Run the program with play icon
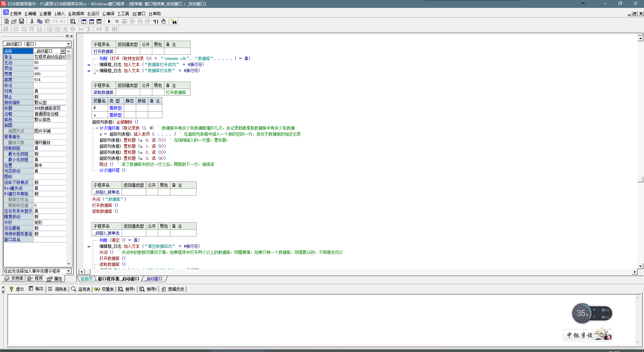 (109, 21)
